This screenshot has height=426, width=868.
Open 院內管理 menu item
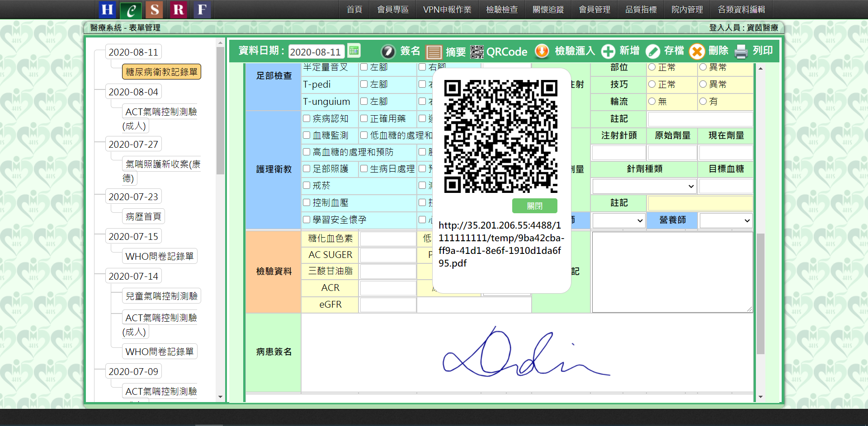pos(687,9)
